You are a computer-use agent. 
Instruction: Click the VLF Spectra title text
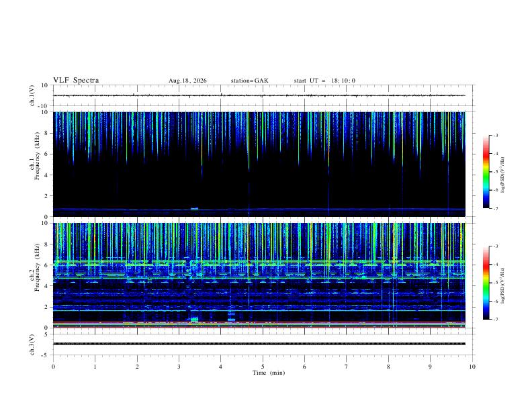(x=76, y=81)
